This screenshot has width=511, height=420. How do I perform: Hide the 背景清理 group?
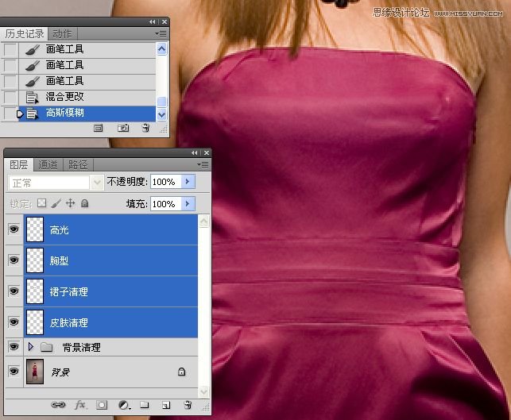14,347
